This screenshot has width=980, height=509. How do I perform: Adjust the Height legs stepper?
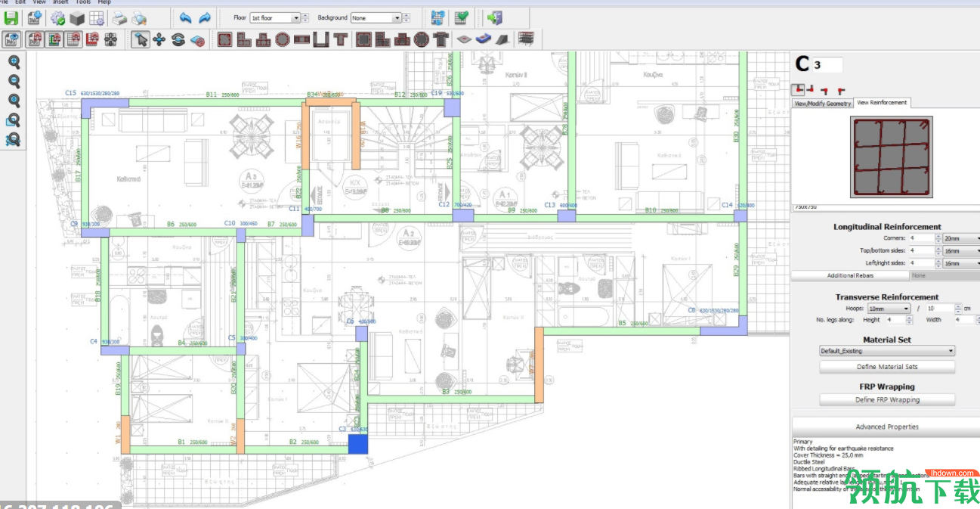click(x=910, y=320)
